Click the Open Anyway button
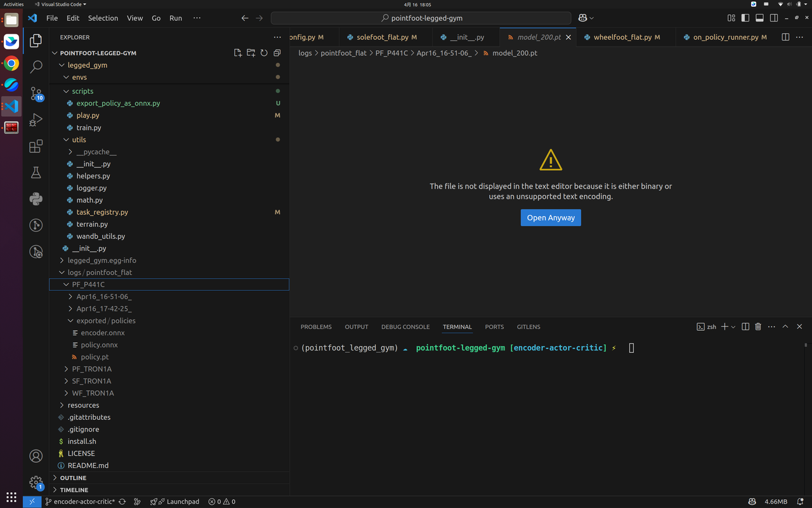812x508 pixels. 551,218
